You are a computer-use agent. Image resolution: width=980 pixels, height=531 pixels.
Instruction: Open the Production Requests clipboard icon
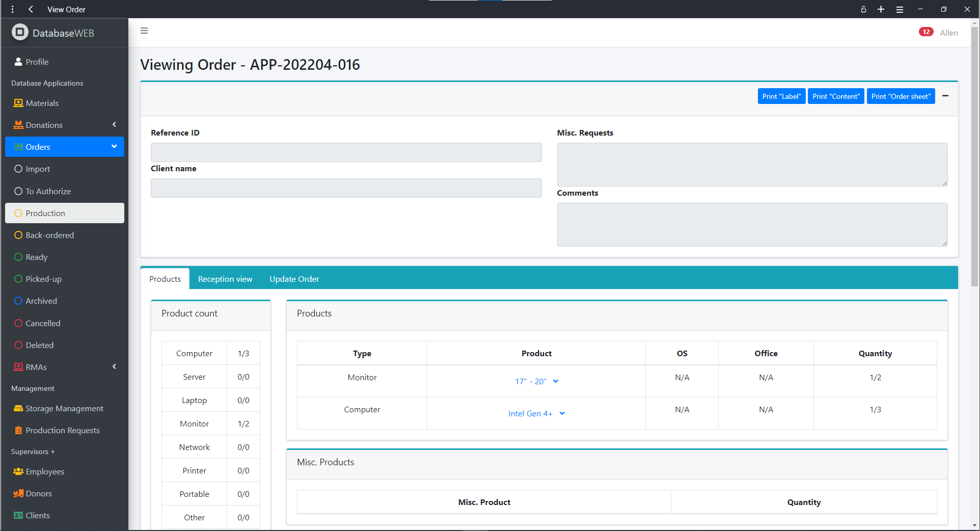point(18,430)
